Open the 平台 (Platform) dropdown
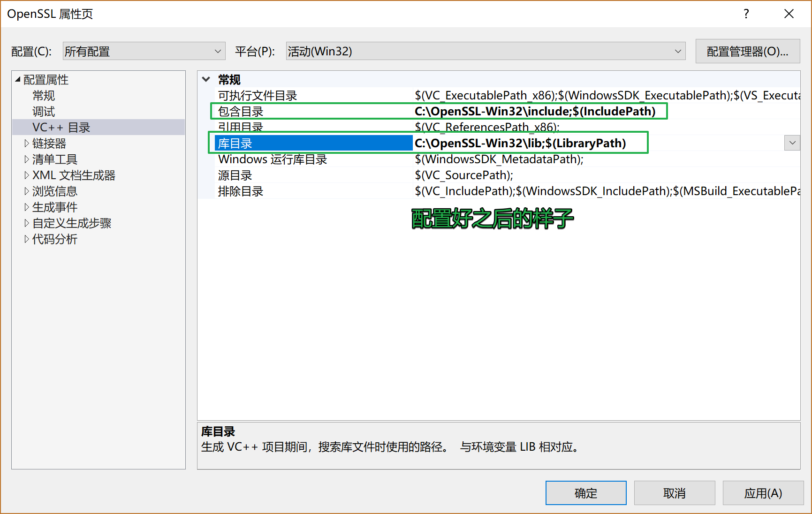Screen dimensions: 812x514 click(x=485, y=51)
